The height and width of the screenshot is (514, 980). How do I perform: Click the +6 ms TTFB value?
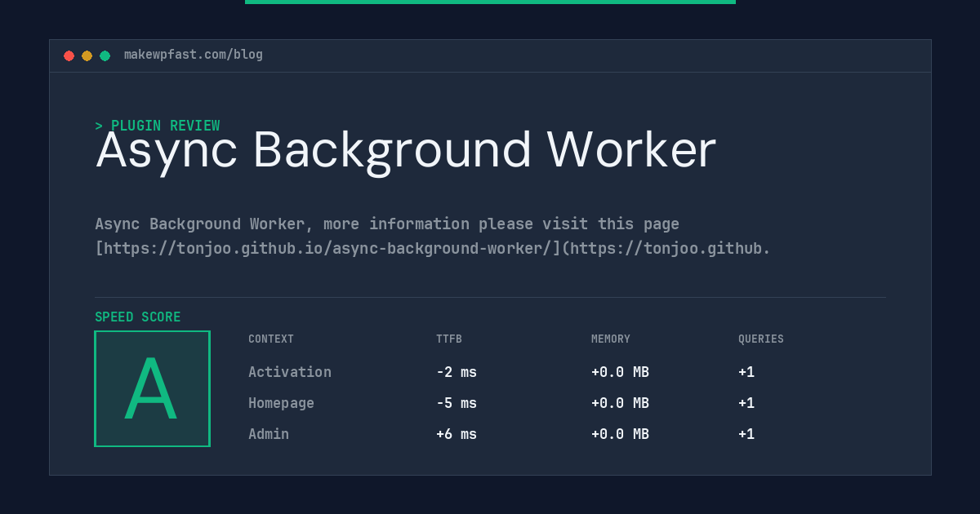[457, 434]
